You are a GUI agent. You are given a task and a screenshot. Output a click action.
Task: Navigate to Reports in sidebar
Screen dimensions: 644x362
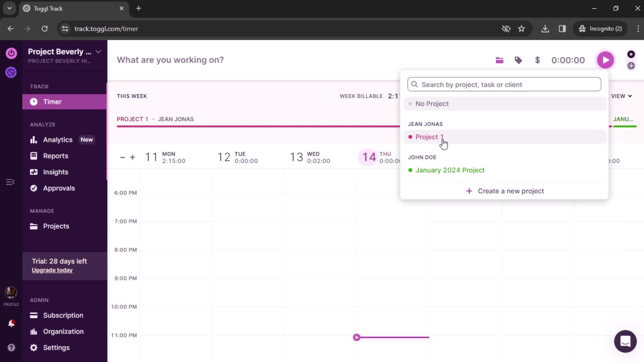(55, 156)
